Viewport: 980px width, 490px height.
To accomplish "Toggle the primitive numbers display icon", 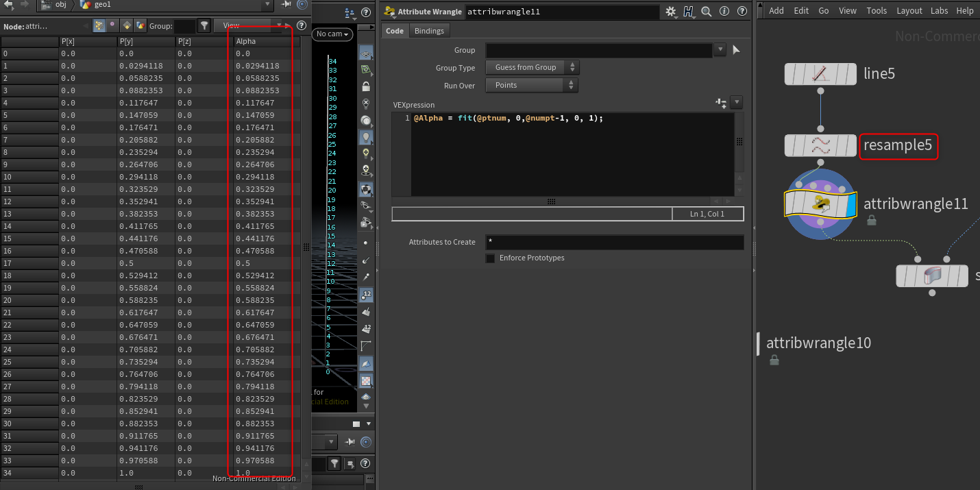I will [367, 329].
